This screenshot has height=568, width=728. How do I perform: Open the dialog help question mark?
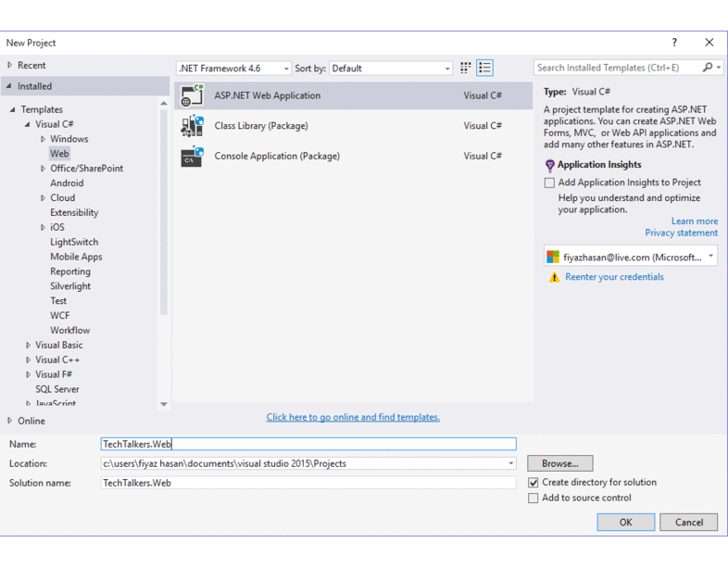coord(674,43)
